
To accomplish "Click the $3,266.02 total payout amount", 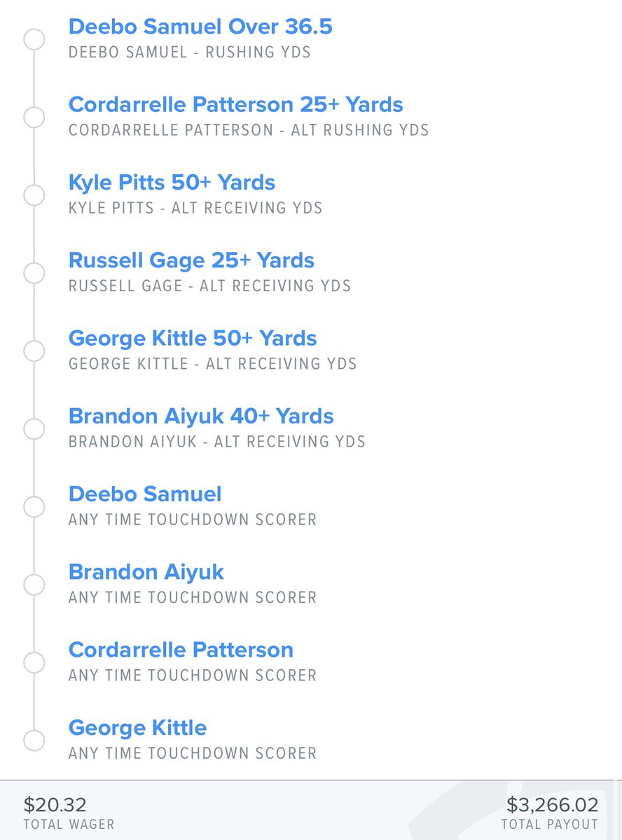I will 553,805.
